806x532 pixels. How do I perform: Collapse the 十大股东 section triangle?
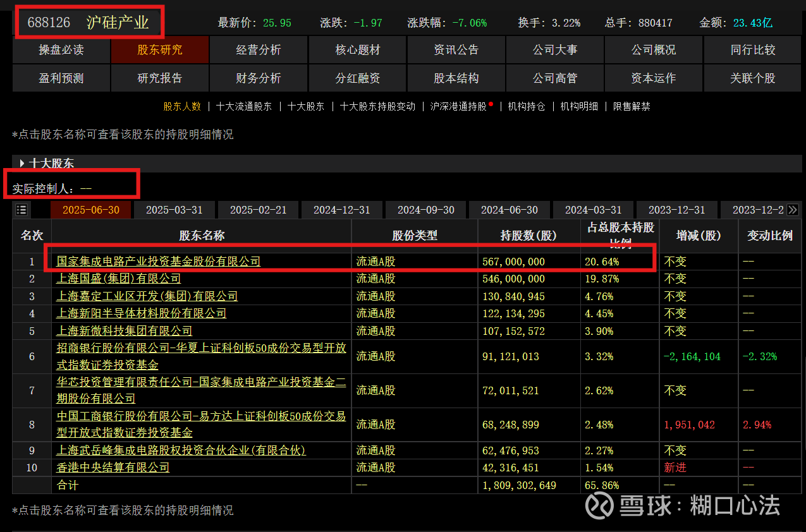[23, 164]
